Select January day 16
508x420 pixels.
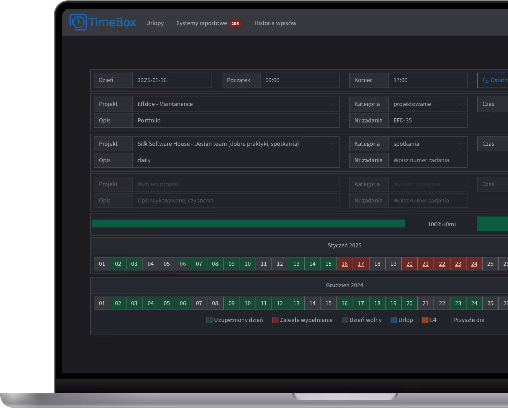click(345, 264)
